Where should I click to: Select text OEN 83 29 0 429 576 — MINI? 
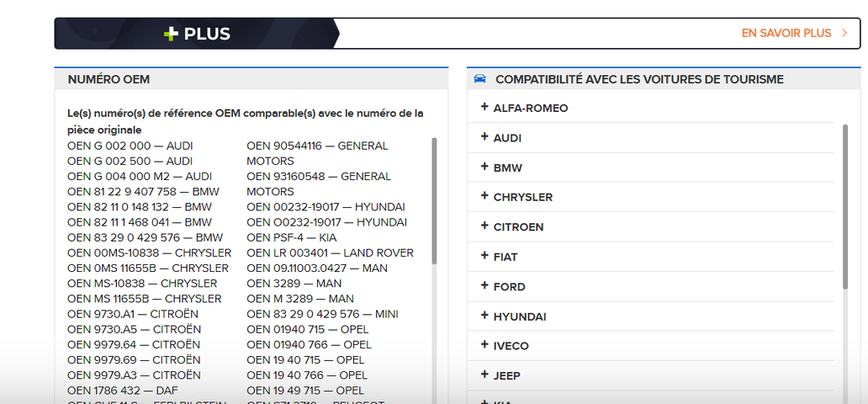click(x=323, y=314)
